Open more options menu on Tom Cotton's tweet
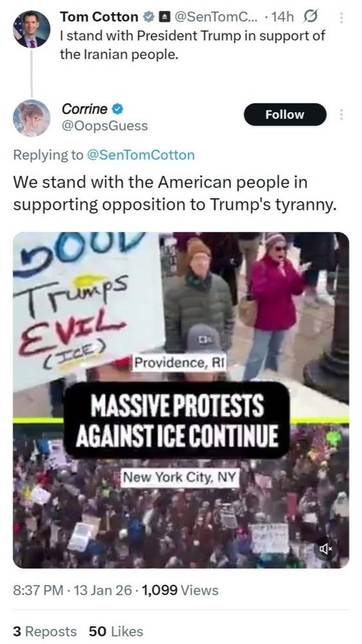 (x=341, y=17)
